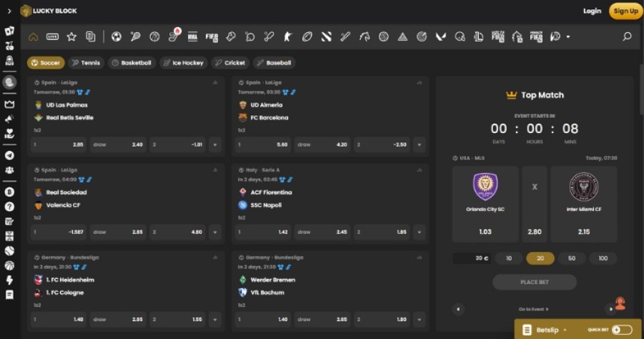Switch to the Basketball tab
Image resolution: width=644 pixels, height=339 pixels.
click(x=132, y=63)
